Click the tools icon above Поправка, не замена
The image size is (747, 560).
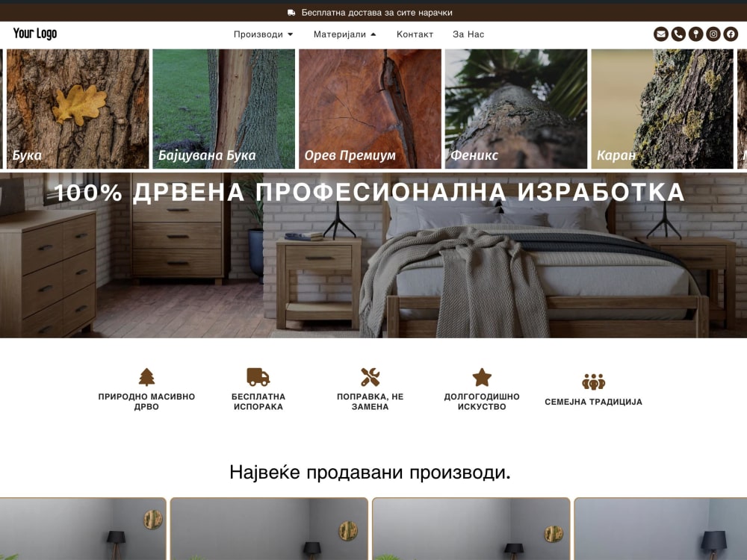371,376
